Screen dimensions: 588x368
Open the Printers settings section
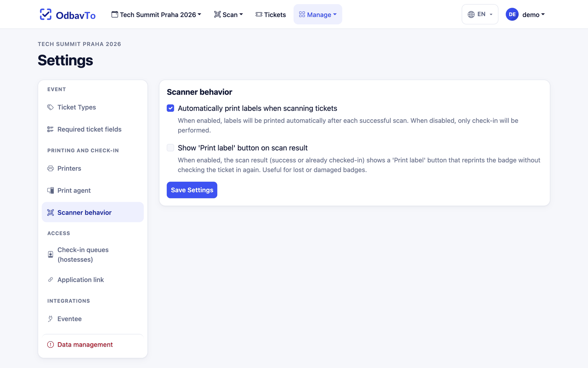coord(93,168)
